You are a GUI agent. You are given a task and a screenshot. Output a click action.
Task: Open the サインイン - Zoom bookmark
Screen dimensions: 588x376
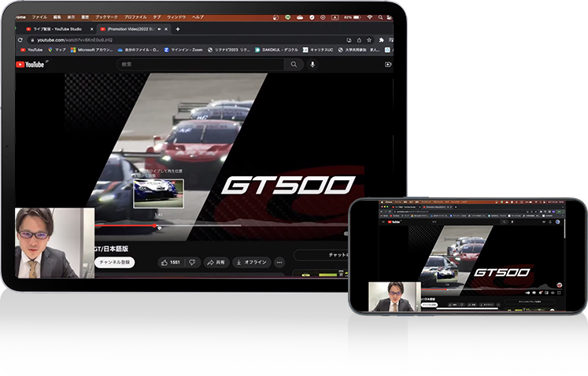pos(183,50)
